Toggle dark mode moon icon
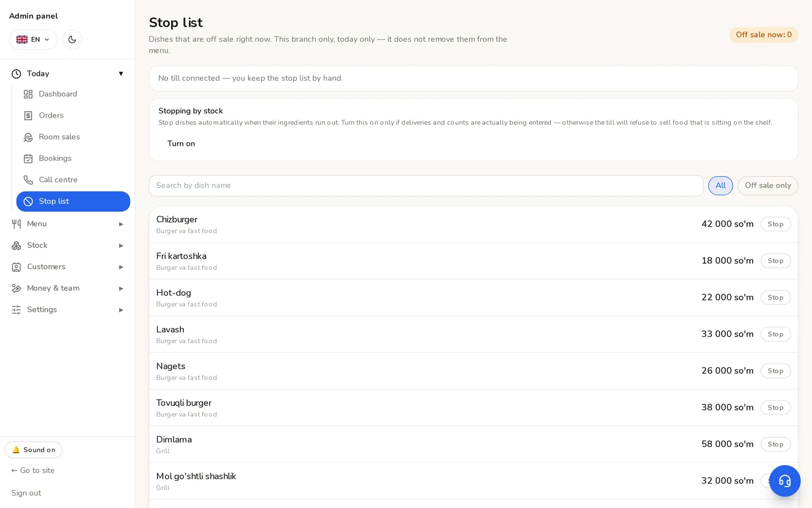This screenshot has width=812, height=508. coord(72,40)
